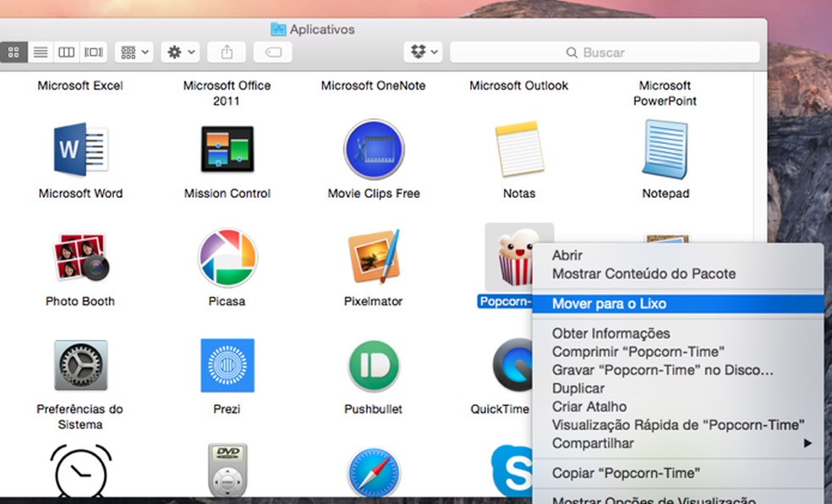Select the Preferências do Sistema icon
This screenshot has width=832, height=504.
tap(80, 365)
